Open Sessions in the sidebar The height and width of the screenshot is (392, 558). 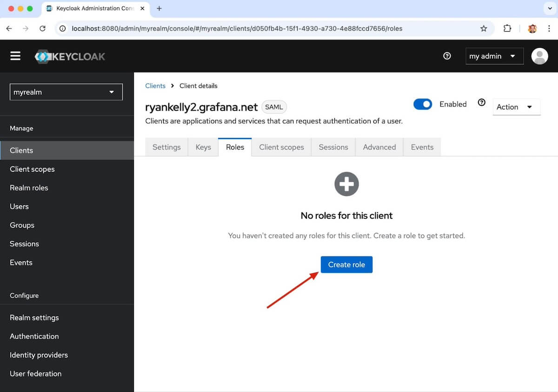[x=67, y=243]
